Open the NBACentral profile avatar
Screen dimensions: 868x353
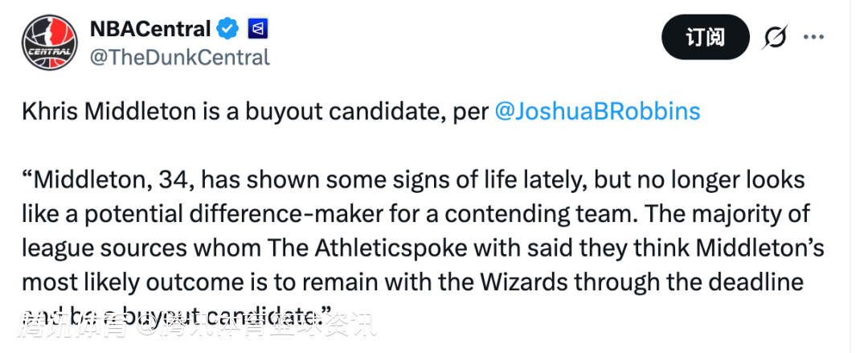[x=49, y=43]
